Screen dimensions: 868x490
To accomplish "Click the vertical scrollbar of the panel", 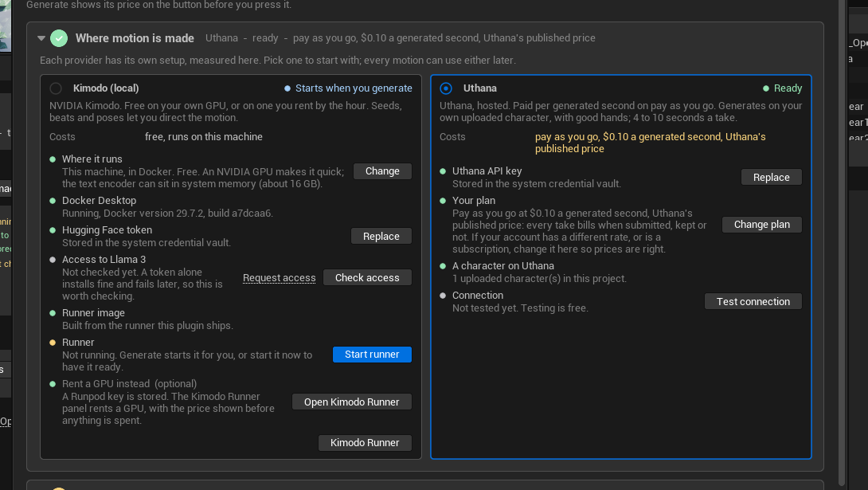I will point(842,244).
